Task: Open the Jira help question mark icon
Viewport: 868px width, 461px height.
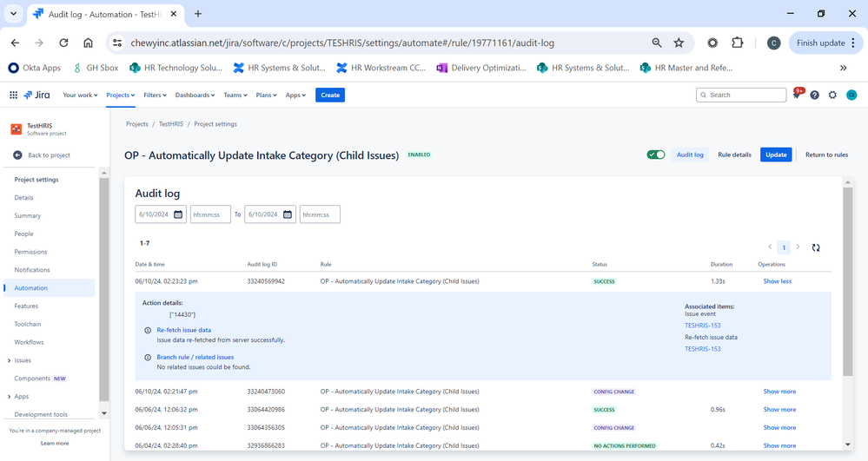Action: [x=814, y=95]
